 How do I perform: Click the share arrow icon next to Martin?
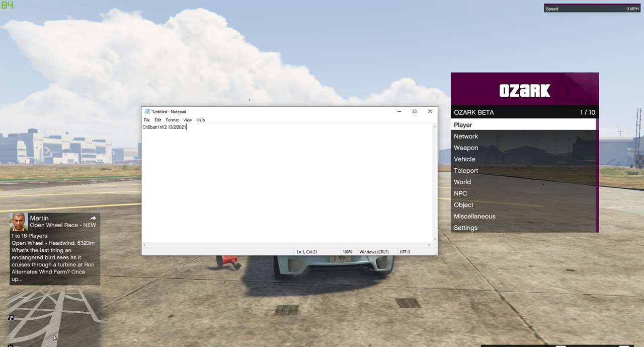pyautogui.click(x=93, y=218)
